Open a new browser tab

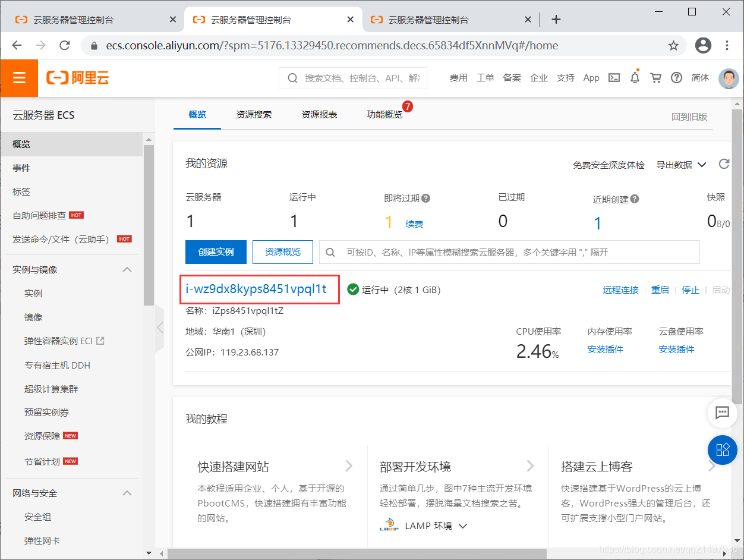(x=556, y=20)
